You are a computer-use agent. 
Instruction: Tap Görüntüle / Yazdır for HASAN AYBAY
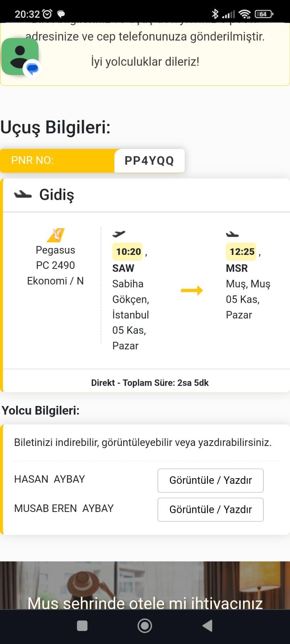click(210, 480)
